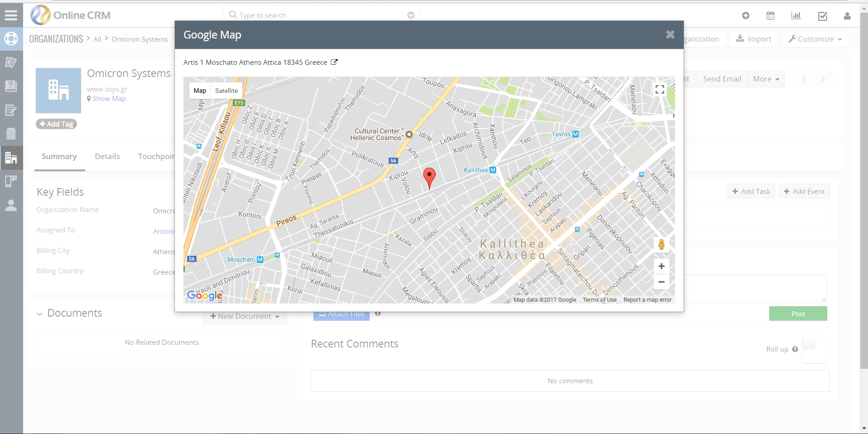This screenshot has width=868, height=434.
Task: Open the More actions dropdown
Action: (766, 79)
